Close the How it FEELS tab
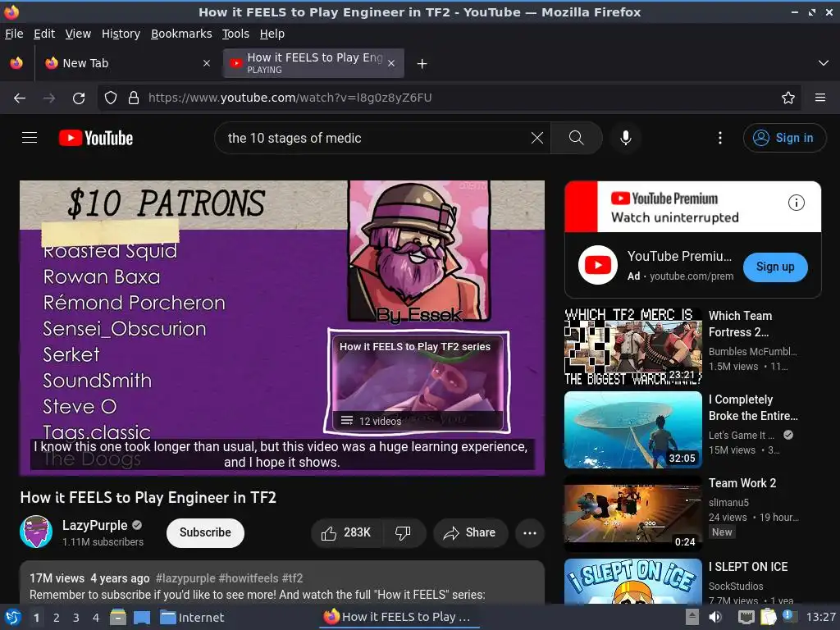 point(391,63)
